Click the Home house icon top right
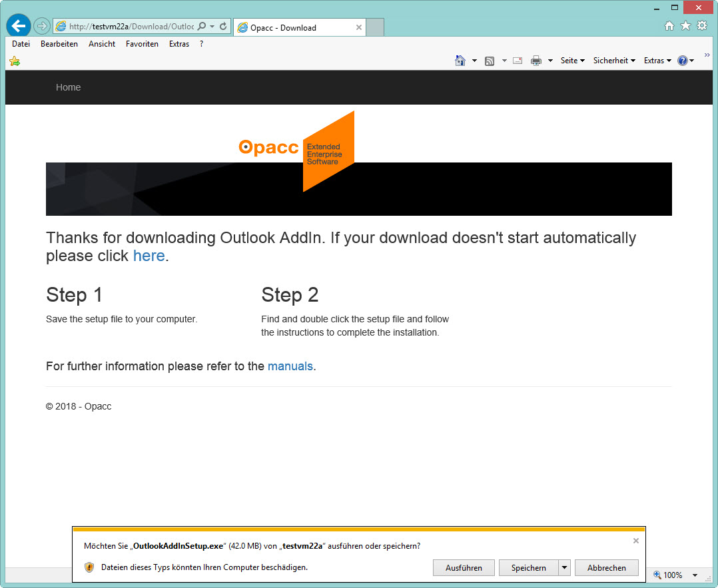 [669, 26]
